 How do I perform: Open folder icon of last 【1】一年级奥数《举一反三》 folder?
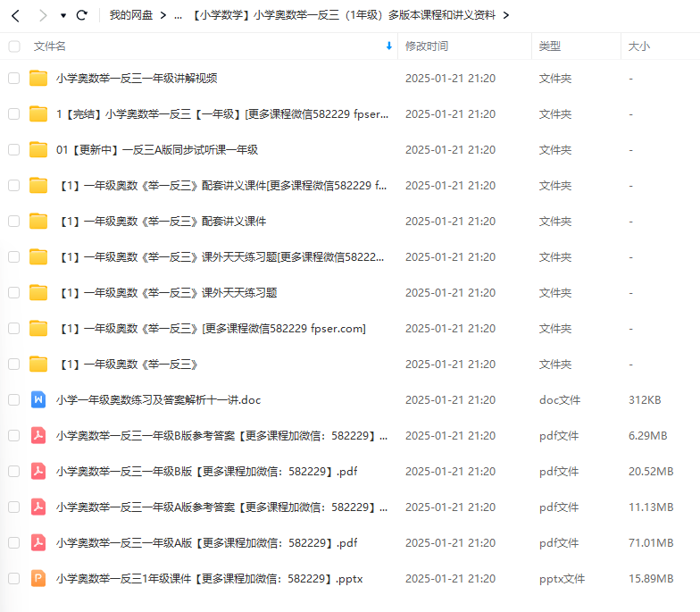(38, 365)
